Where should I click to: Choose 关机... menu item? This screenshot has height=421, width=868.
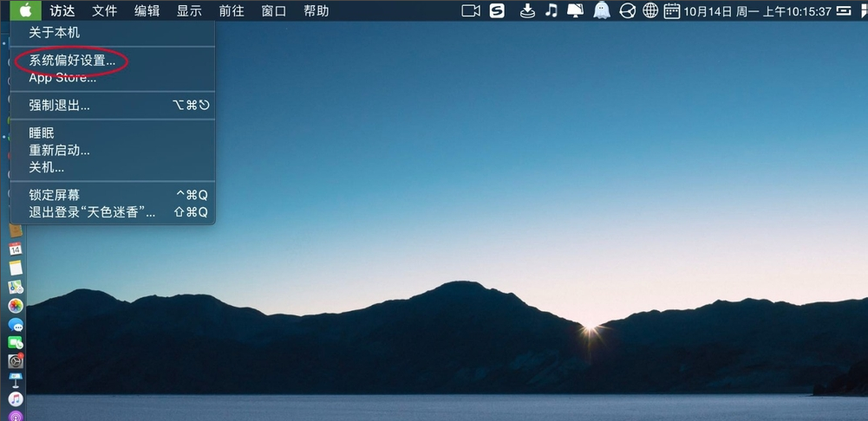(113, 166)
